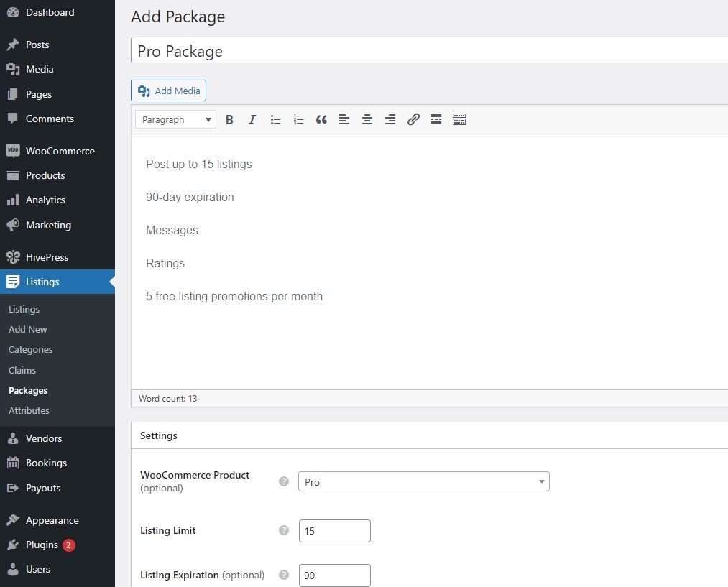Insert the Read More tag
The width and height of the screenshot is (728, 587).
click(x=436, y=119)
